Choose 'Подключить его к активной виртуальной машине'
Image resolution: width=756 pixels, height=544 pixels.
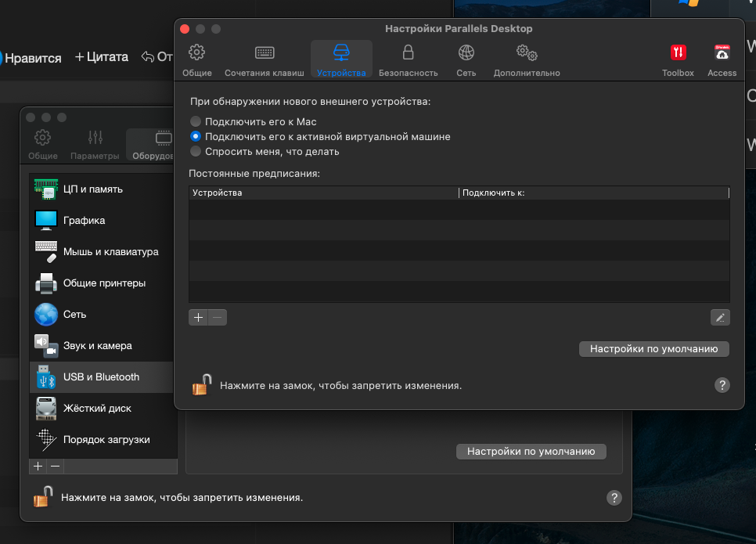coord(196,137)
